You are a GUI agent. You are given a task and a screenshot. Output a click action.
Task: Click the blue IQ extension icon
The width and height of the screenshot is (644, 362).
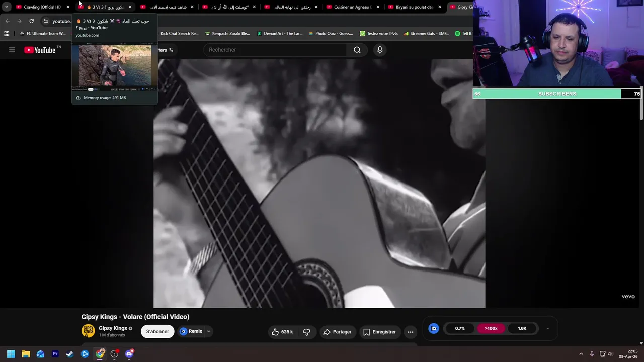point(433,328)
